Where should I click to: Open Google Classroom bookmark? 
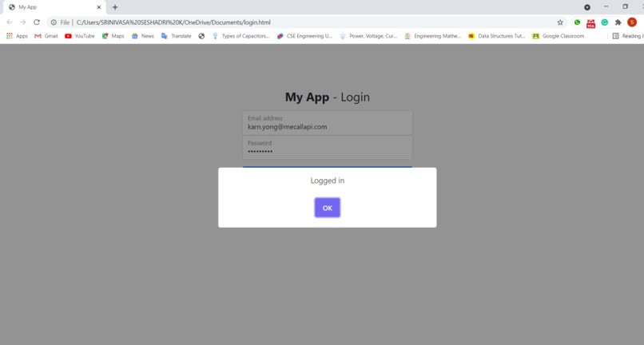[559, 36]
